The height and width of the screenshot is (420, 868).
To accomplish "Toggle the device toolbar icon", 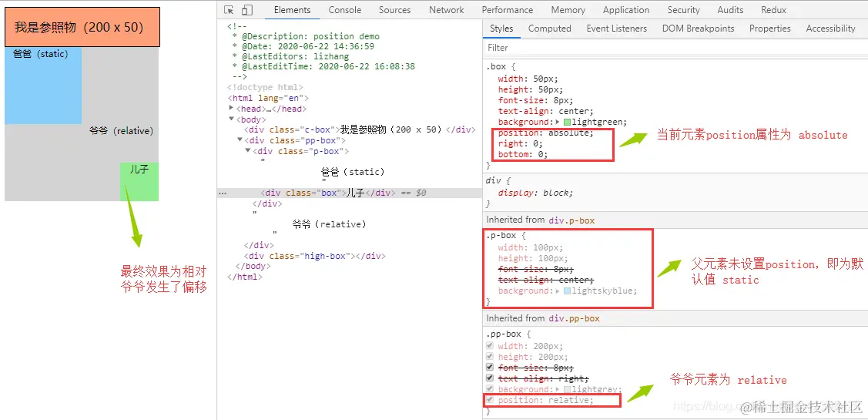I will tap(247, 10).
